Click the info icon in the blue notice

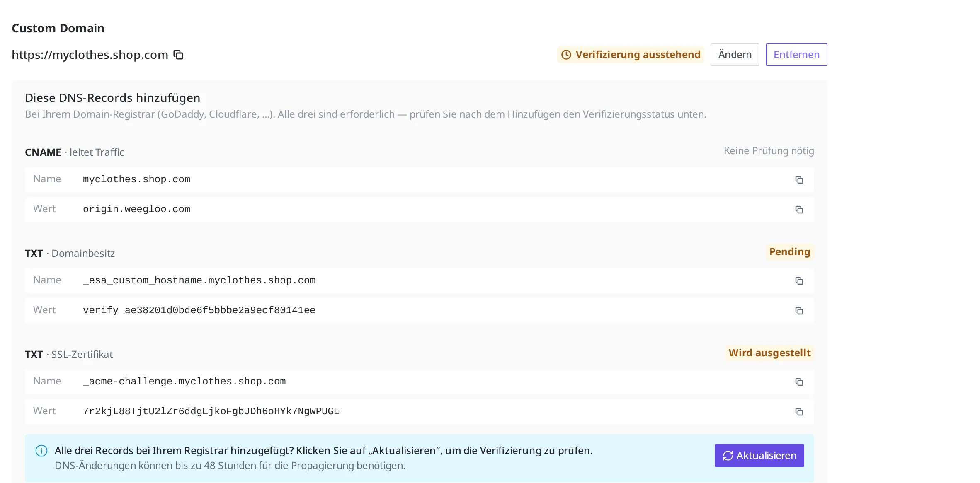(41, 451)
